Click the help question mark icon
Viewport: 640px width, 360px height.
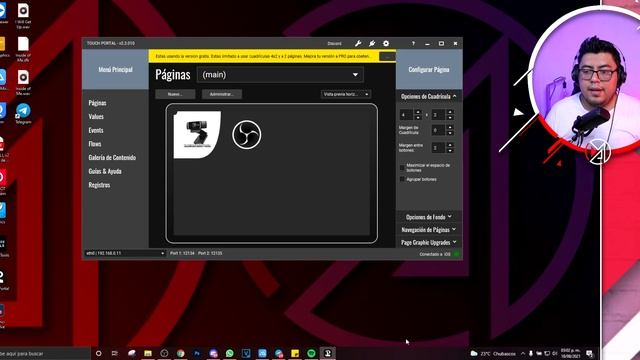pyautogui.click(x=413, y=43)
